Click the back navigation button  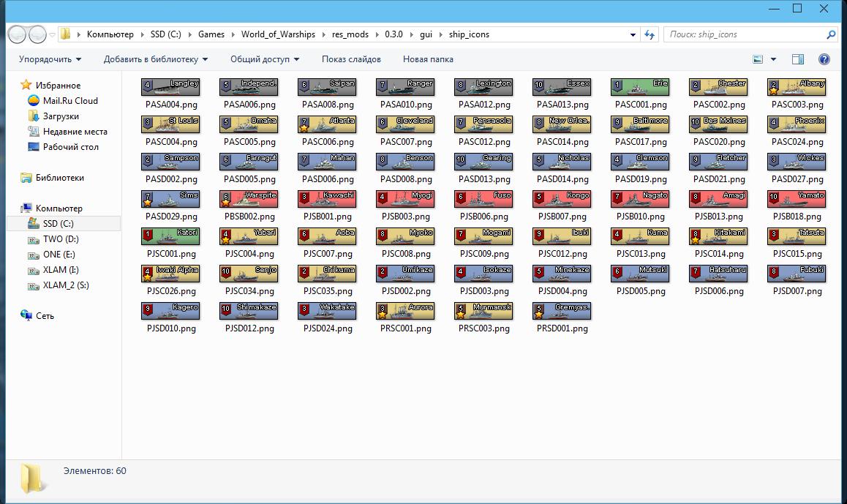pos(18,34)
